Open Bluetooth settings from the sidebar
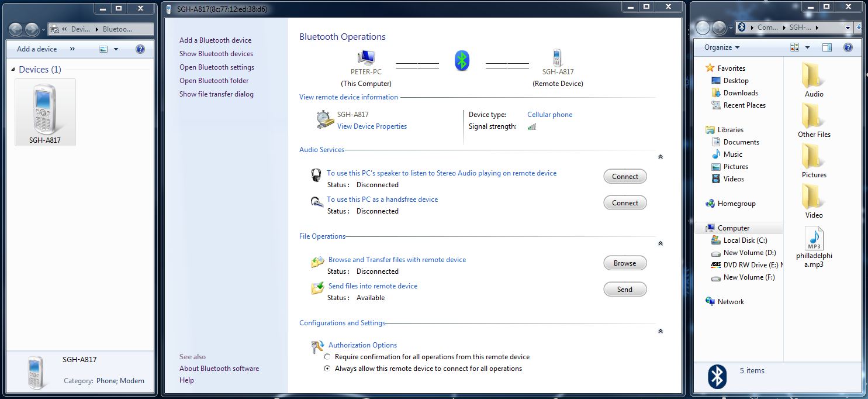 pyautogui.click(x=217, y=67)
